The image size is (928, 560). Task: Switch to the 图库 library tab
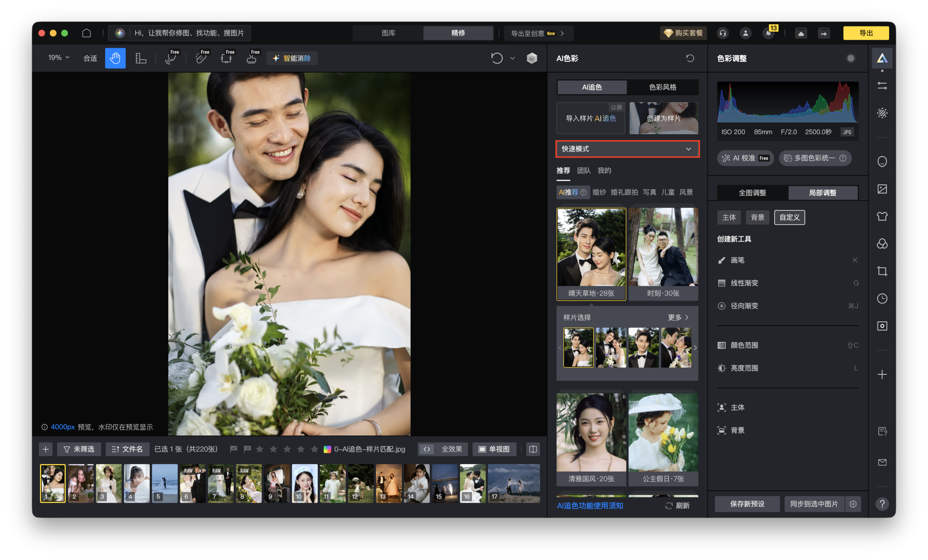388,33
